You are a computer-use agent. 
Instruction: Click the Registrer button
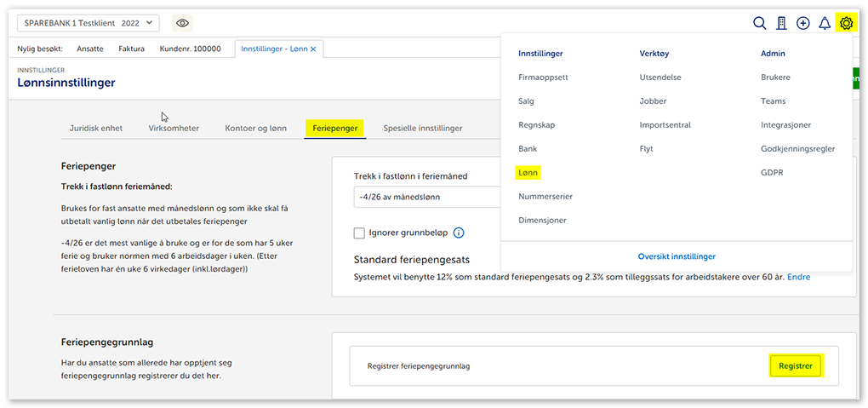click(x=795, y=366)
